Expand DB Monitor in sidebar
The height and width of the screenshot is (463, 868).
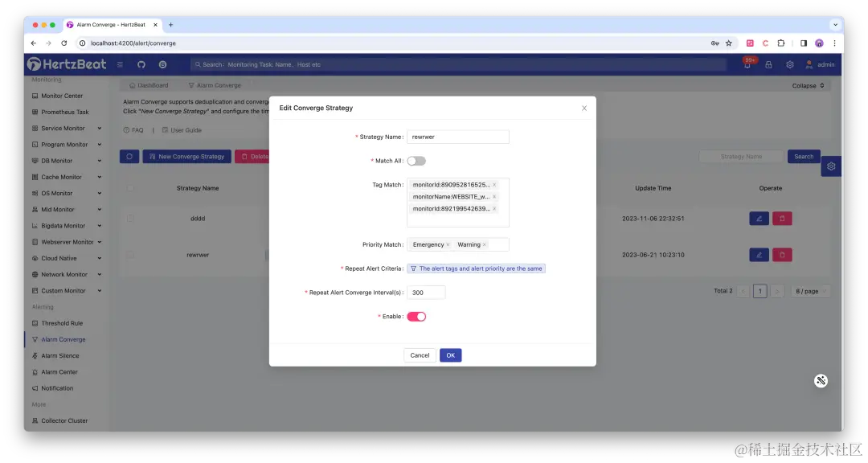pos(67,161)
